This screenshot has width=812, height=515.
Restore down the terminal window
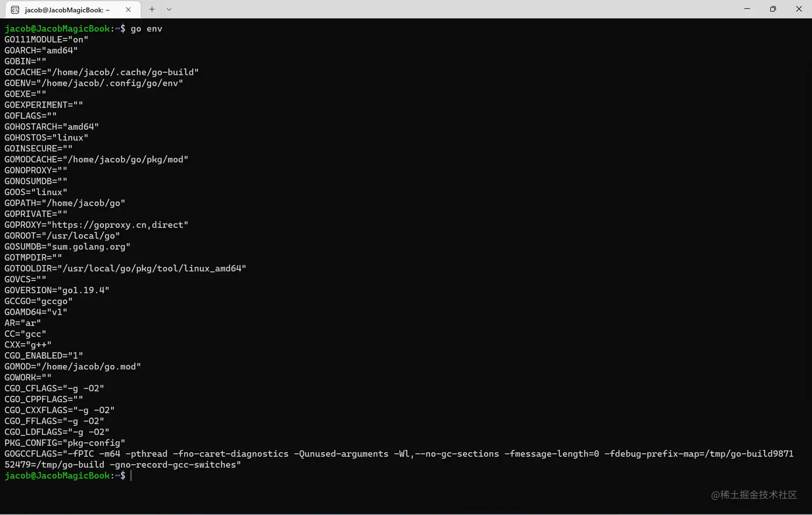[773, 9]
